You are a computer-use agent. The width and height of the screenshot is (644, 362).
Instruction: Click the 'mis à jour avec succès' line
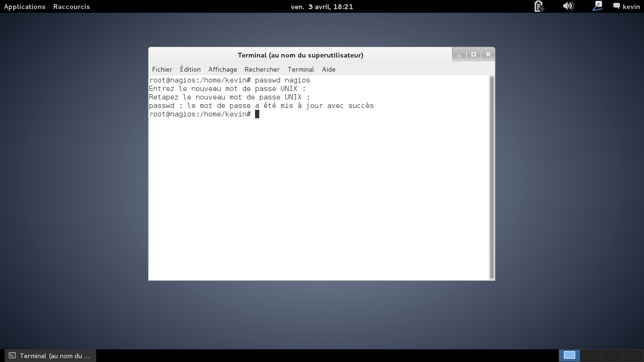261,106
